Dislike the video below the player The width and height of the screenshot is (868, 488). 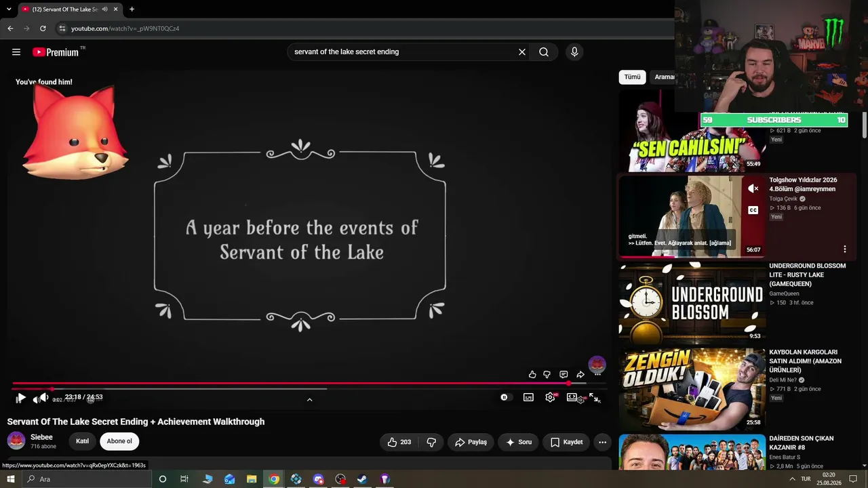click(431, 442)
